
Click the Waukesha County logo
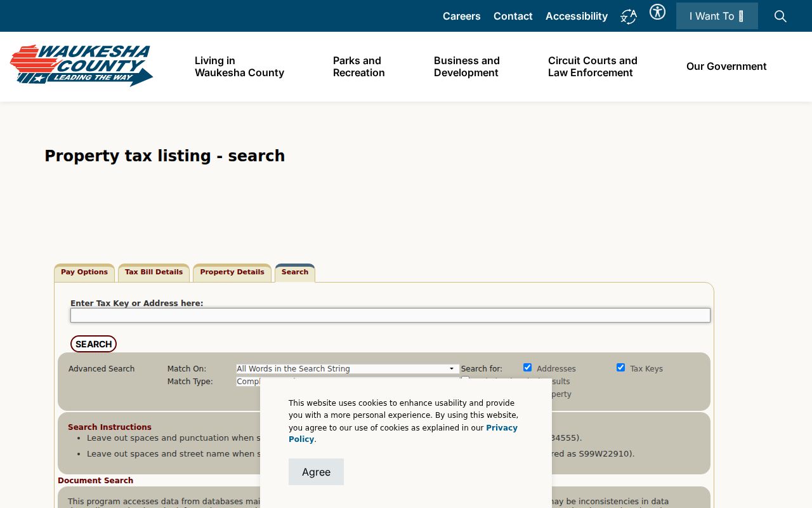pyautogui.click(x=81, y=65)
